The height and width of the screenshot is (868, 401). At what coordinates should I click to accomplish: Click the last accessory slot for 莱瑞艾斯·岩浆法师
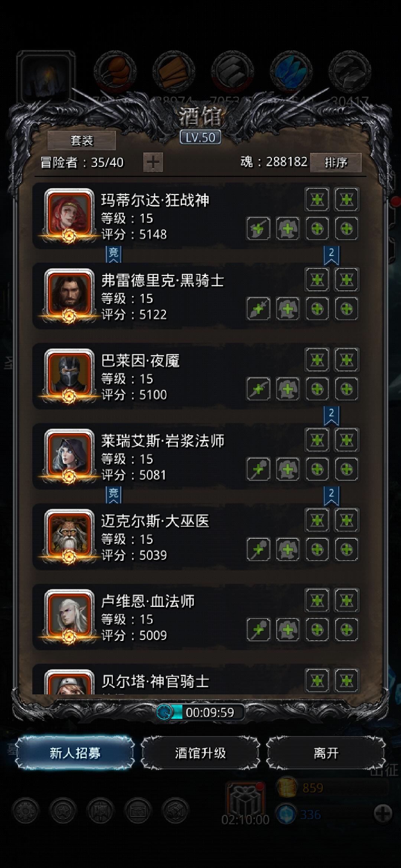(x=346, y=469)
